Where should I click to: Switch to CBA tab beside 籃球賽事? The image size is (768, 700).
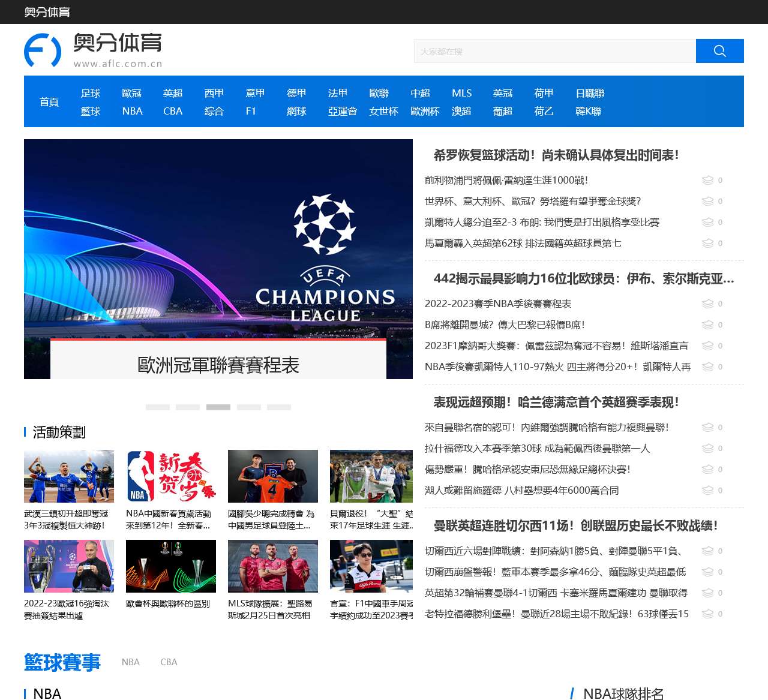point(169,662)
